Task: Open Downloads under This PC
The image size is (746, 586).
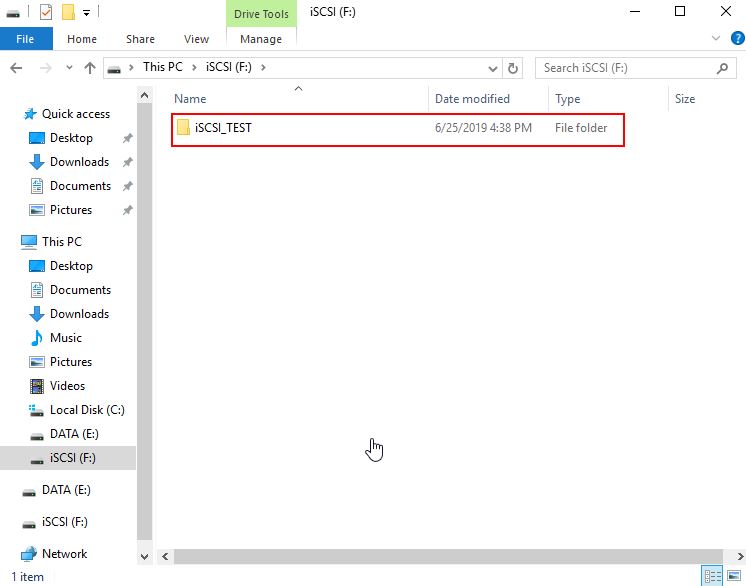Action: tap(79, 314)
